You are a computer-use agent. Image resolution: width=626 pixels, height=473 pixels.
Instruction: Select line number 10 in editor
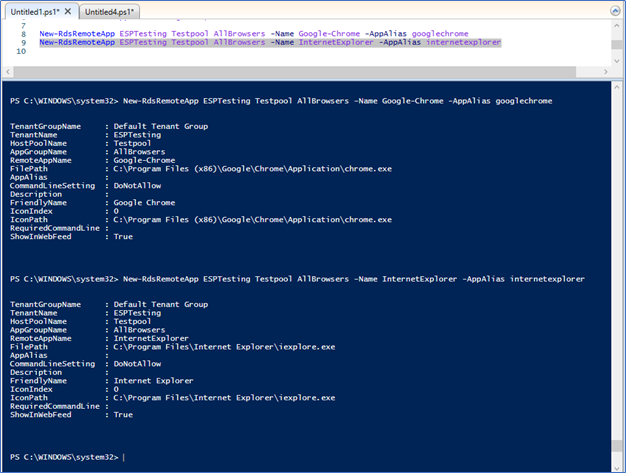pos(21,51)
